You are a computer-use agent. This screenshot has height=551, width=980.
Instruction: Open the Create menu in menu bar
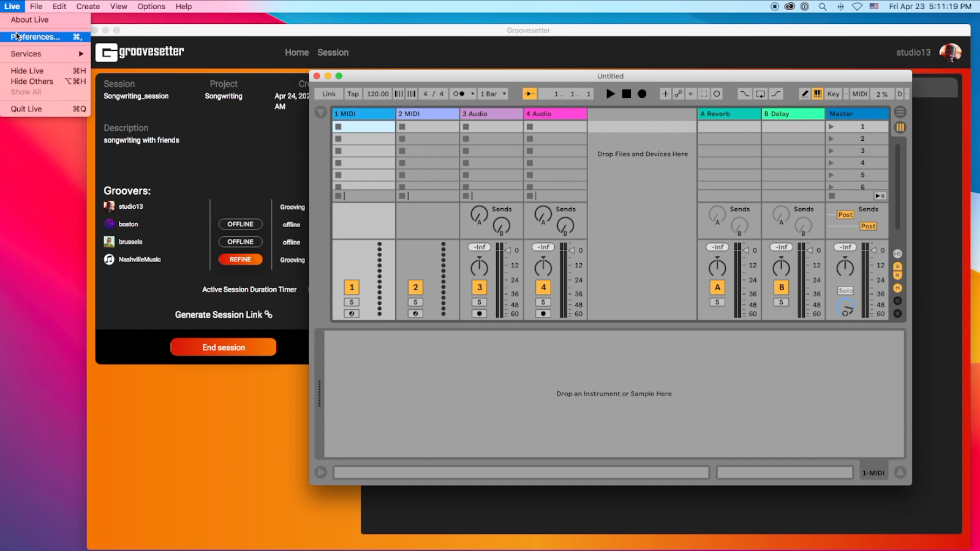88,6
